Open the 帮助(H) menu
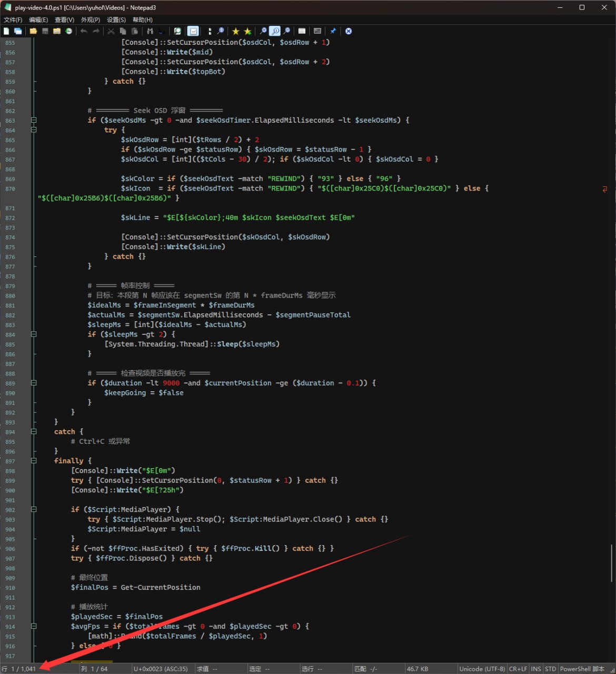This screenshot has width=616, height=674. pyautogui.click(x=143, y=19)
